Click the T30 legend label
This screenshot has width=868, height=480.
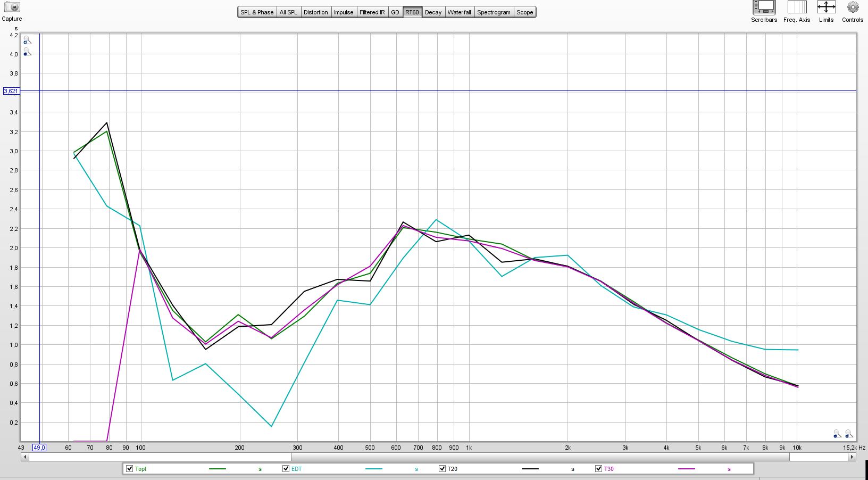point(609,469)
